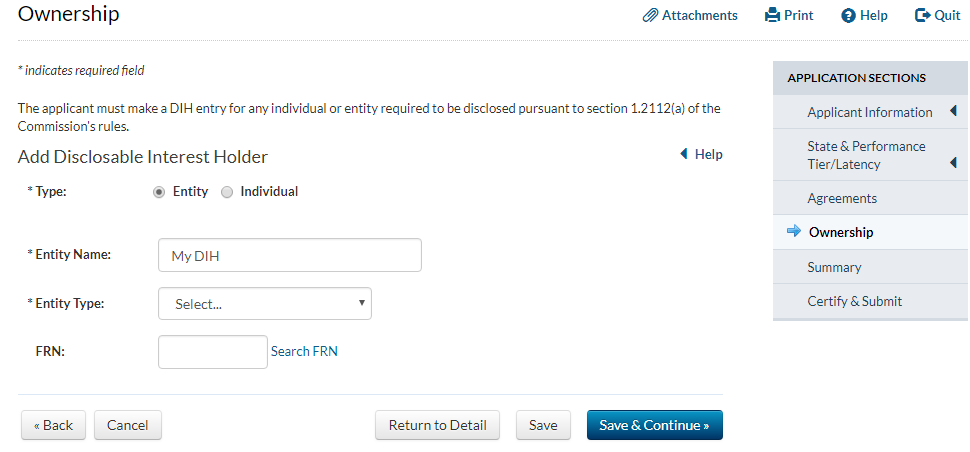Image resolution: width=970 pixels, height=452 pixels.
Task: Open the Entity Type dropdown
Action: coord(265,304)
